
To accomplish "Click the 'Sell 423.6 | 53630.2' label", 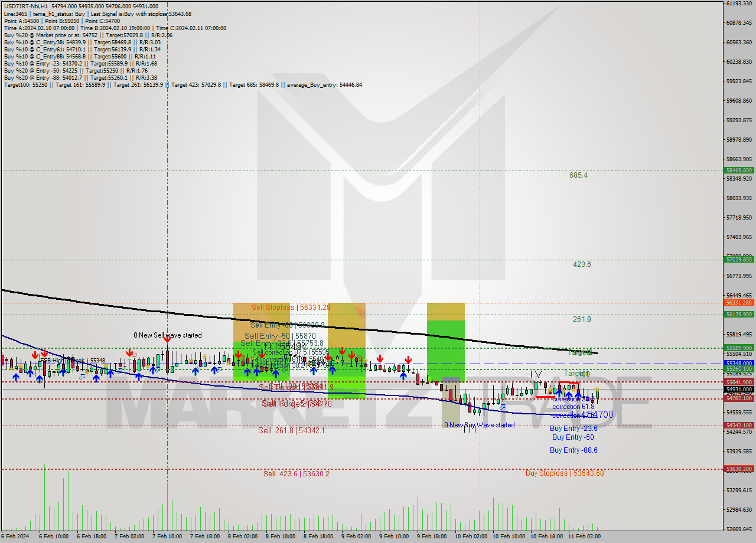I will coord(296,474).
